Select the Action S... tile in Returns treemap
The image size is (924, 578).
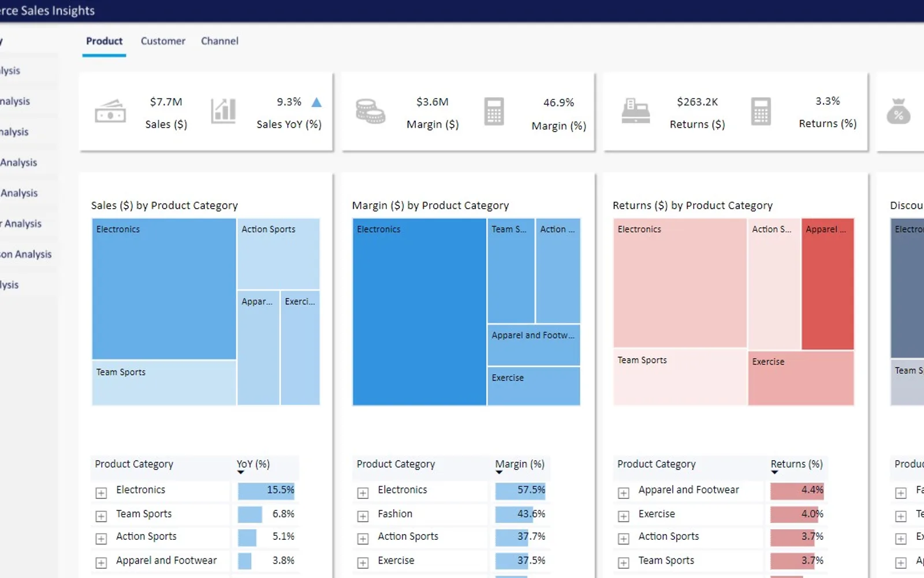pos(774,284)
